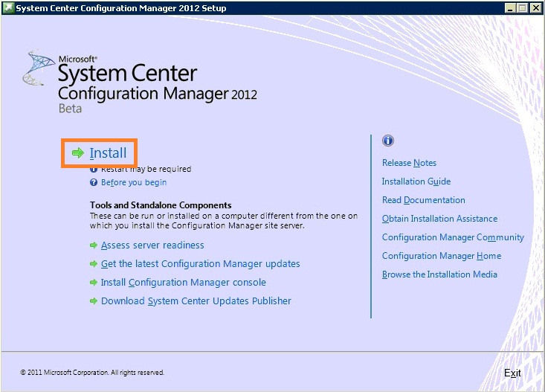Image resolution: width=545 pixels, height=392 pixels.
Task: Visit Configuration Manager Community
Action: [x=453, y=237]
